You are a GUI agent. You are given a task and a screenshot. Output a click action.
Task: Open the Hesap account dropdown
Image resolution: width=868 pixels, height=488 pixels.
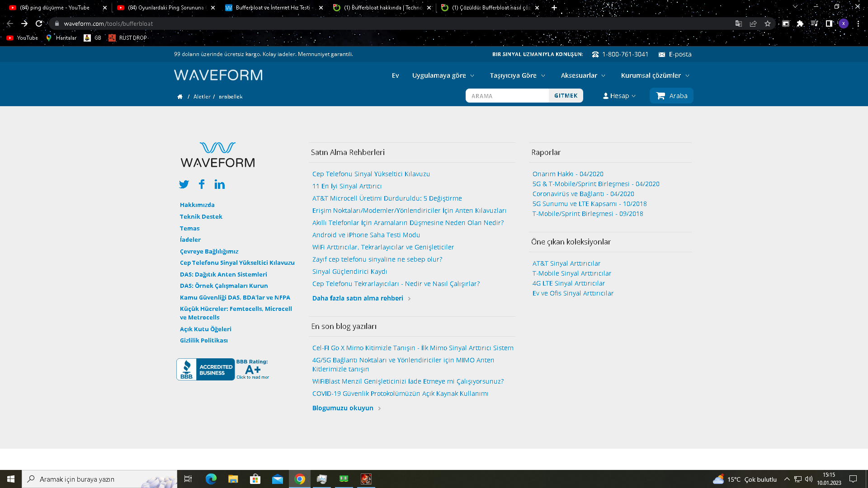pyautogui.click(x=619, y=96)
